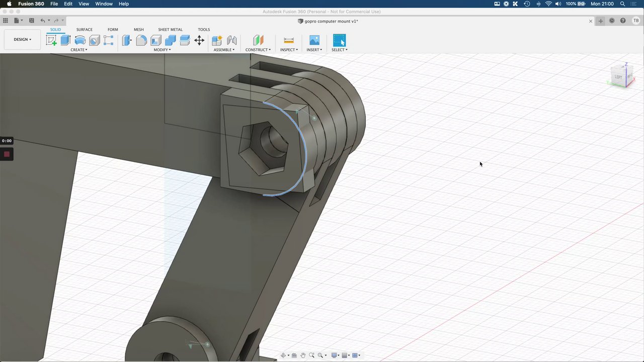This screenshot has height=362, width=644.
Task: Open the File document icon menu
Action: (x=17, y=21)
